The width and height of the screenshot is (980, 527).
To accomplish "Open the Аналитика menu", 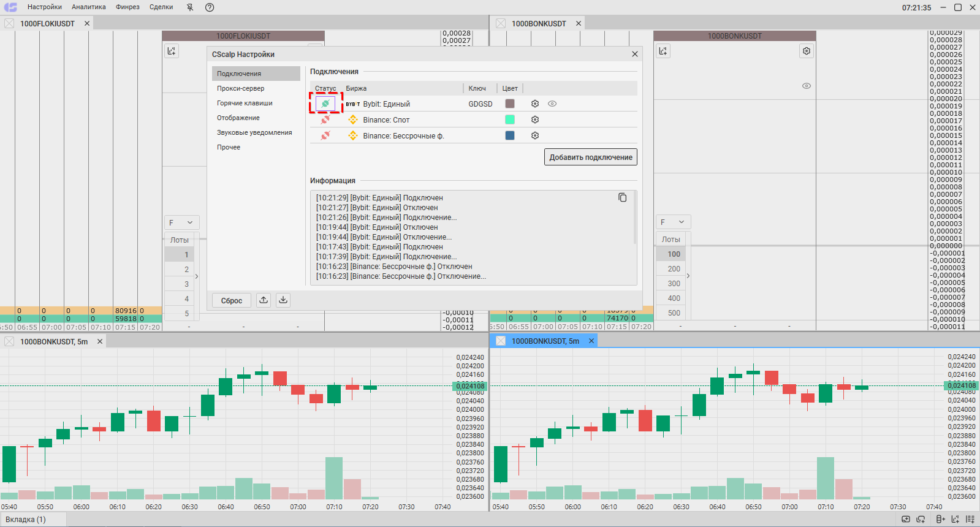I will [x=88, y=7].
